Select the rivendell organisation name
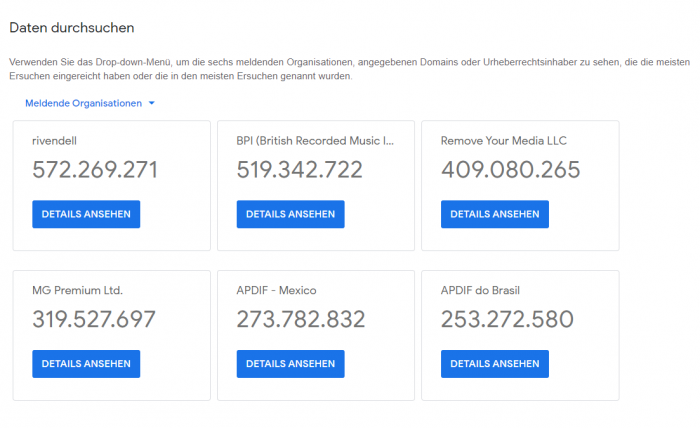This screenshot has height=428, width=700. tap(54, 141)
